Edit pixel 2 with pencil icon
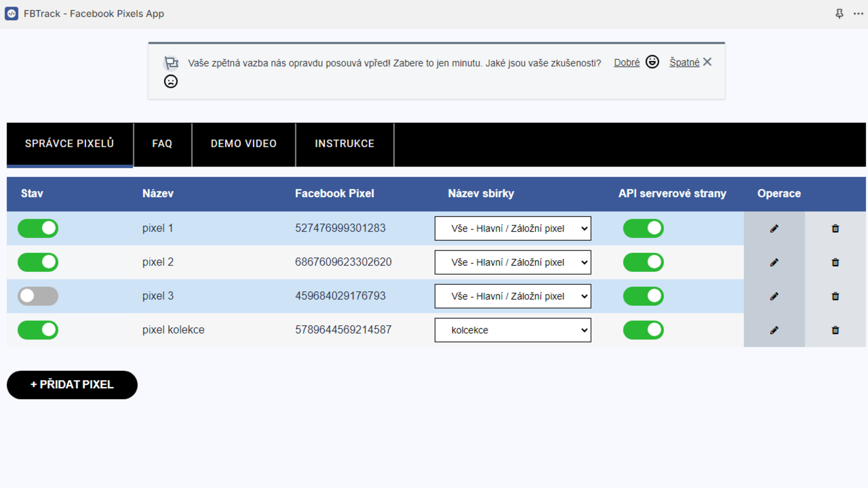868x488 pixels. coord(774,262)
